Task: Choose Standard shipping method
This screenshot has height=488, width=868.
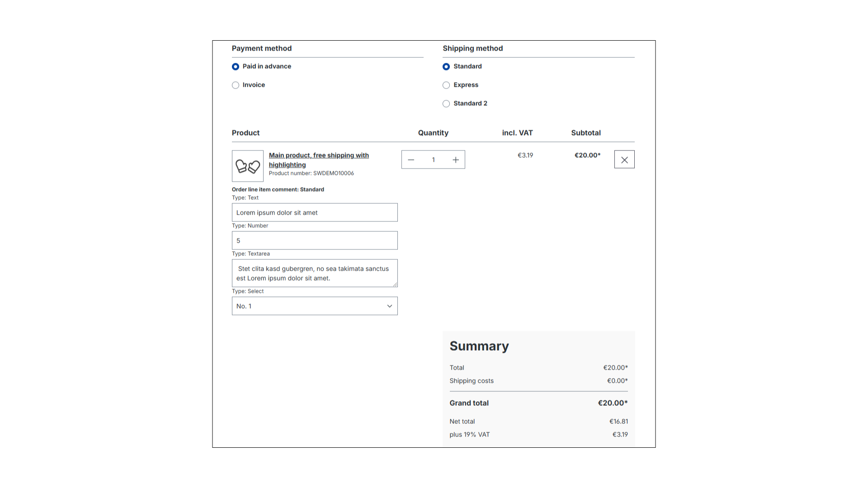Action: (446, 67)
